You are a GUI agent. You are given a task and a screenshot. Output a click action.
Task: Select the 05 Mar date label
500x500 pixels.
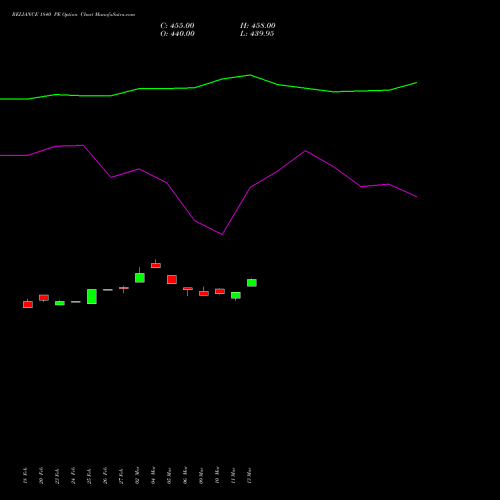coord(169,475)
